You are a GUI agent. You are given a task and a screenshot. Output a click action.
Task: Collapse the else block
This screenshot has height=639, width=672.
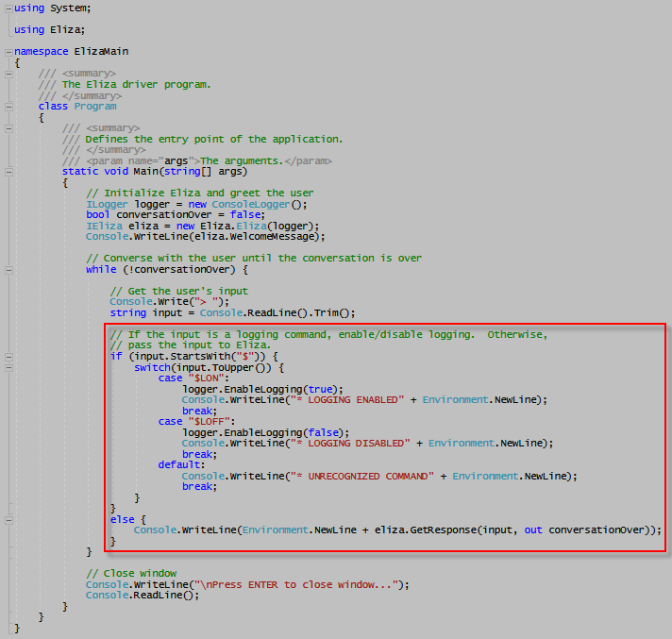(x=8, y=520)
